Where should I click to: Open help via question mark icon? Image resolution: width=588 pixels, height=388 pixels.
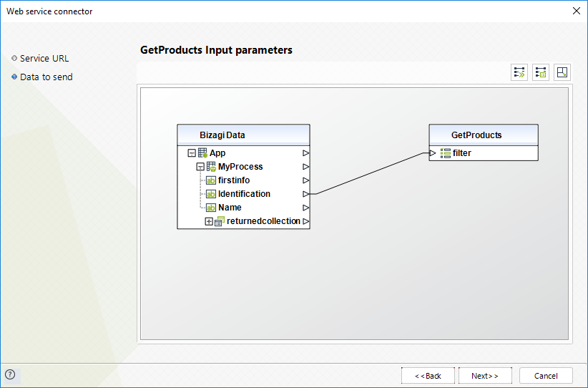10,374
